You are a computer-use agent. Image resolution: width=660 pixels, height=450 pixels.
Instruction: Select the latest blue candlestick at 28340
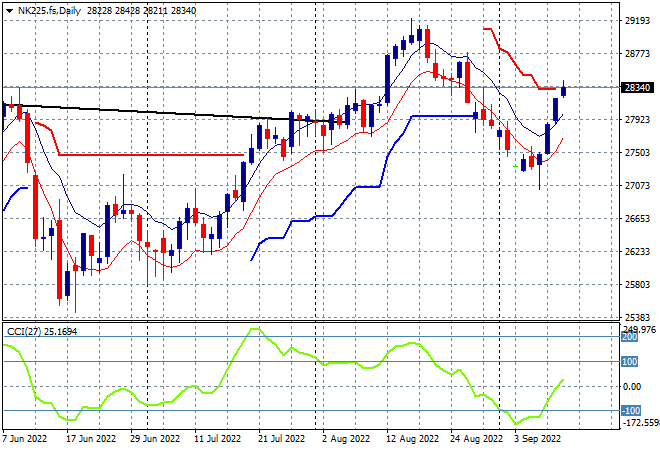564,90
